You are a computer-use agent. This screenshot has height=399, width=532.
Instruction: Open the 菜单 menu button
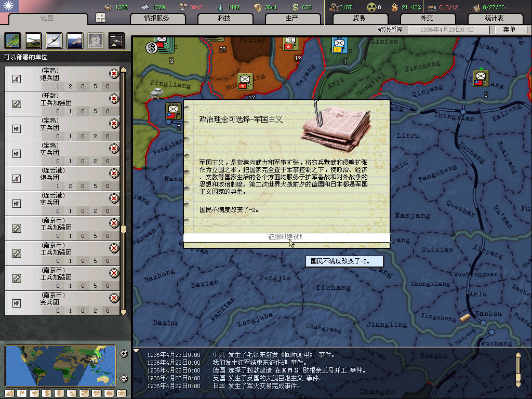coord(509,30)
